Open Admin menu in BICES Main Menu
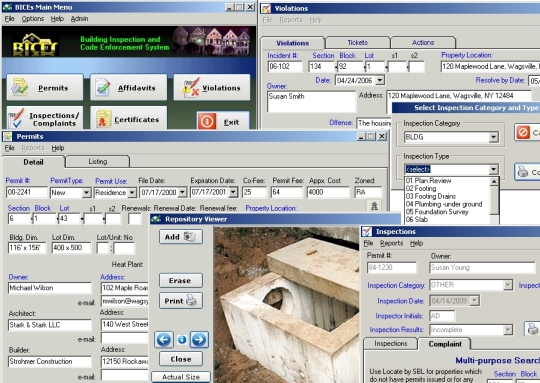This screenshot has width=540, height=383. (80, 19)
